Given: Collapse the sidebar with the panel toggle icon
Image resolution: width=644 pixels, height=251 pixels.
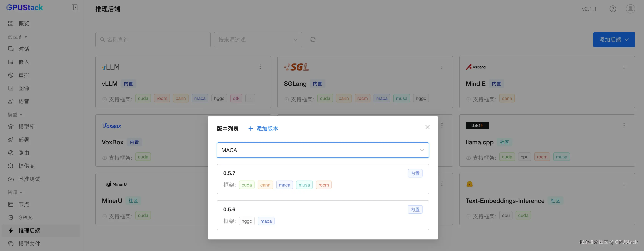Looking at the screenshot, I should tap(75, 8).
